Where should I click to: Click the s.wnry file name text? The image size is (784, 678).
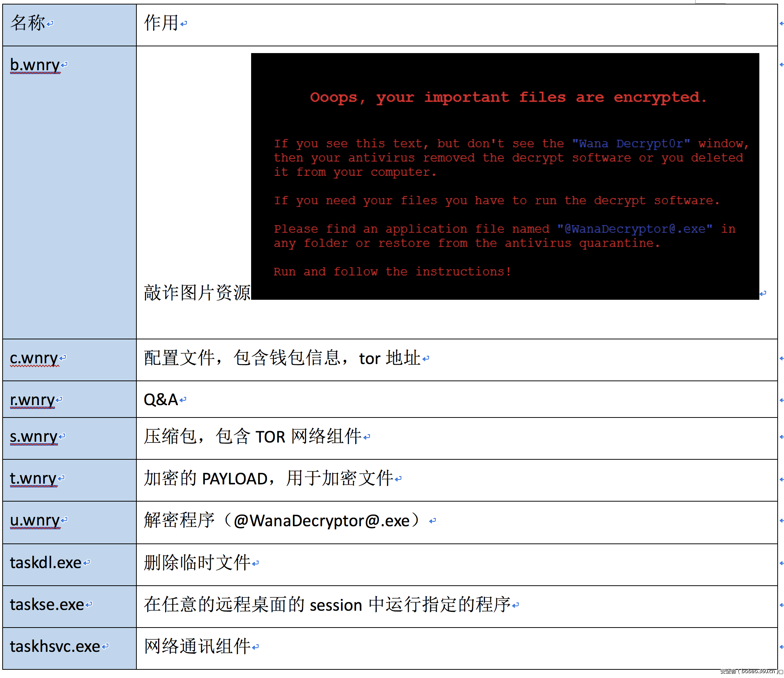click(34, 437)
